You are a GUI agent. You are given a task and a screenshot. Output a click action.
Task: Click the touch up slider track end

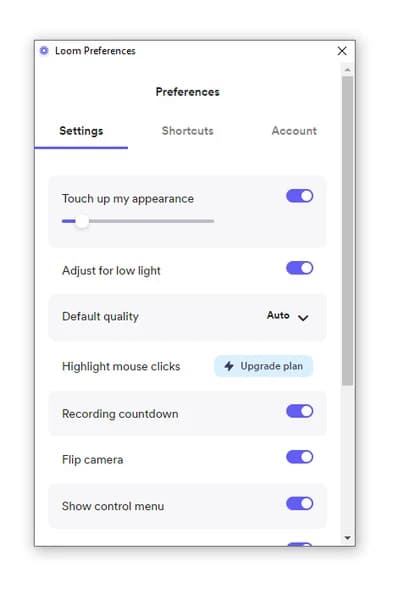point(212,221)
